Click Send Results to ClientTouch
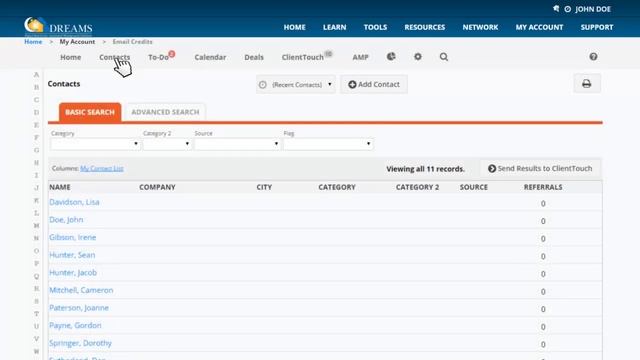This screenshot has height=360, width=640. [x=540, y=168]
